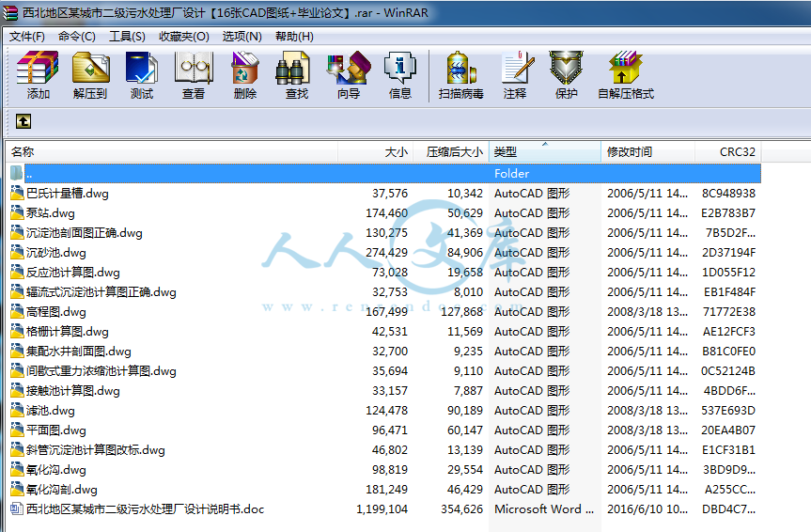Click packed size value 90,189
The width and height of the screenshot is (811, 532).
tap(465, 411)
